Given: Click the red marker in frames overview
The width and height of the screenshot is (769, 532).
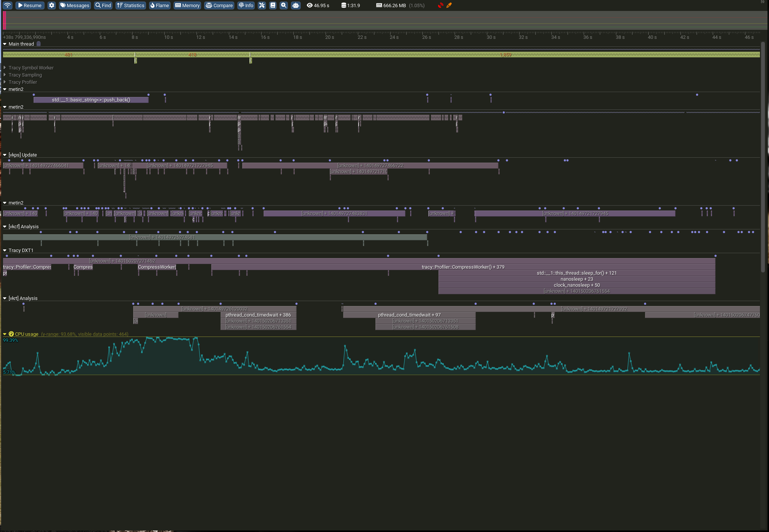Looking at the screenshot, I should [x=4, y=20].
